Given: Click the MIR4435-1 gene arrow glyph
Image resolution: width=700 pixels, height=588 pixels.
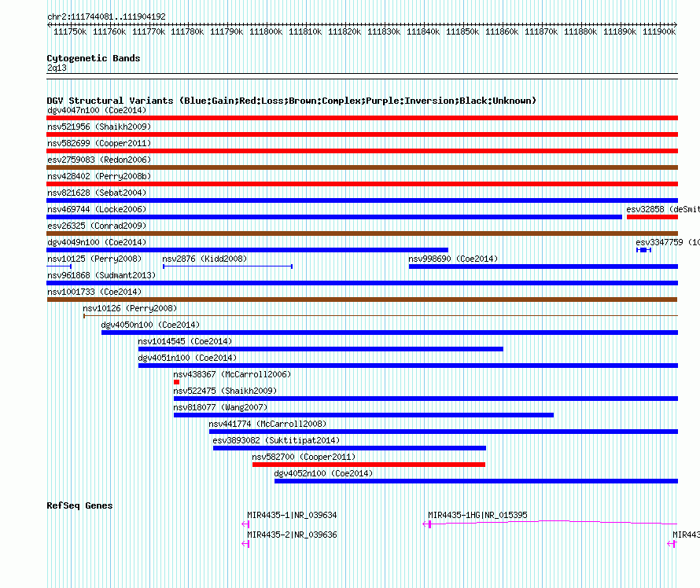Looking at the screenshot, I should (245, 524).
